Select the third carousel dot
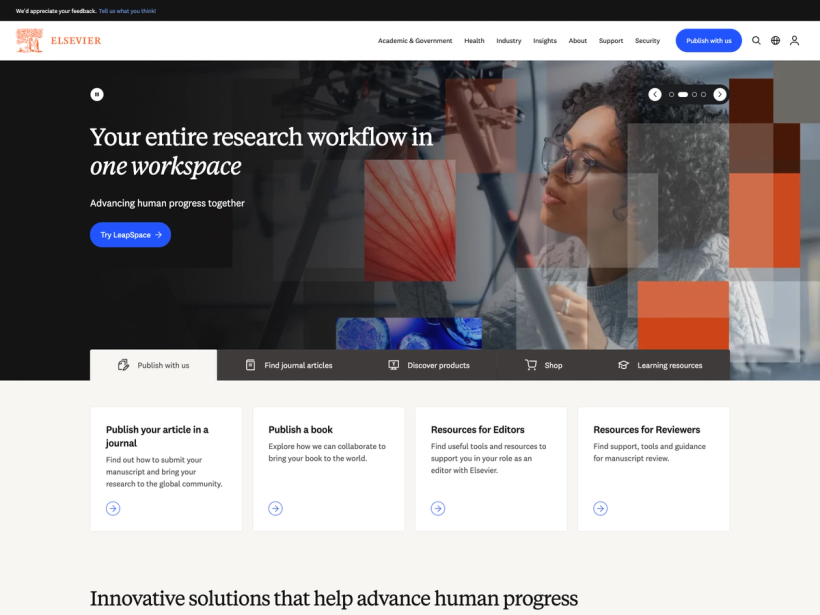 pyautogui.click(x=694, y=95)
